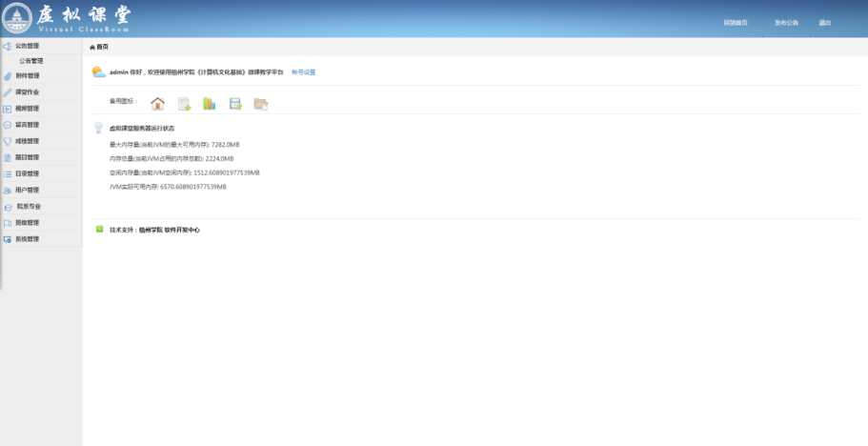The width and height of the screenshot is (868, 446).
Task: Click the 帐号设置 account settings link
Action: (303, 72)
